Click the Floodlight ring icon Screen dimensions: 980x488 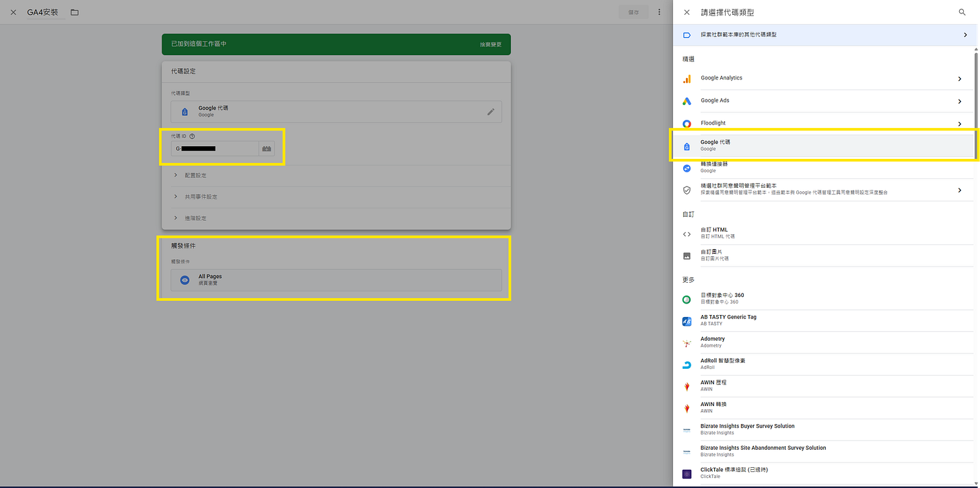point(687,124)
